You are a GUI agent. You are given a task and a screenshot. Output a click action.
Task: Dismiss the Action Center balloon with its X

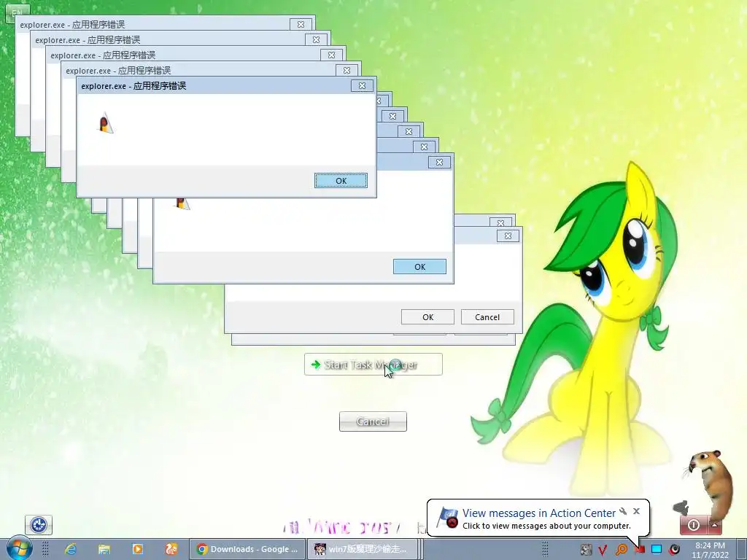point(636,511)
